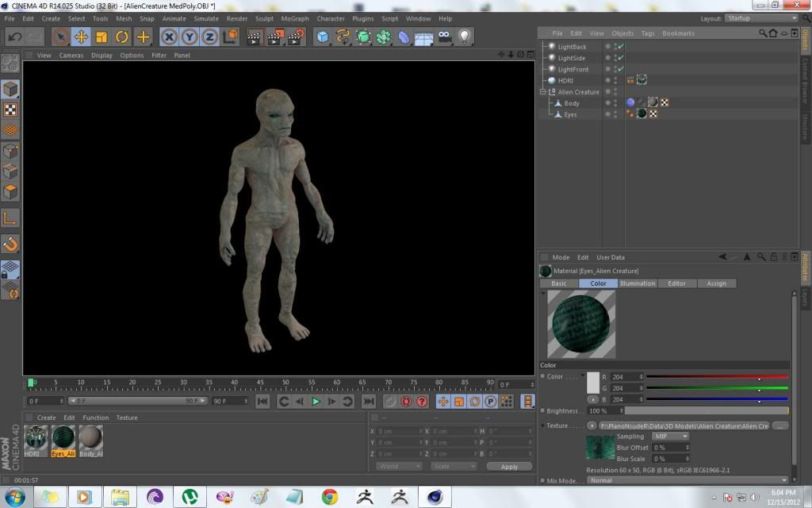Collapse the Alien Creature hierarchy
Screen dimensions: 812x508
542,92
